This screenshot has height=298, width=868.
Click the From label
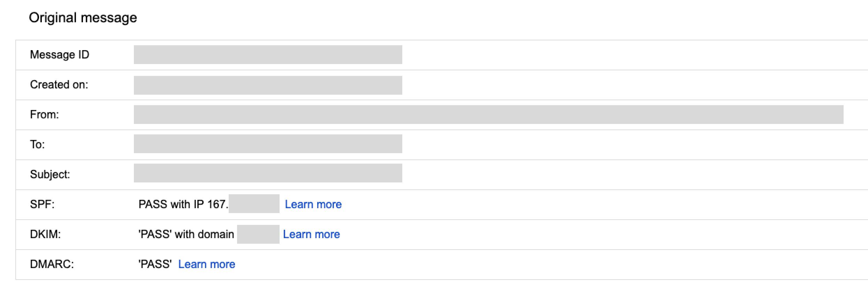pos(44,115)
